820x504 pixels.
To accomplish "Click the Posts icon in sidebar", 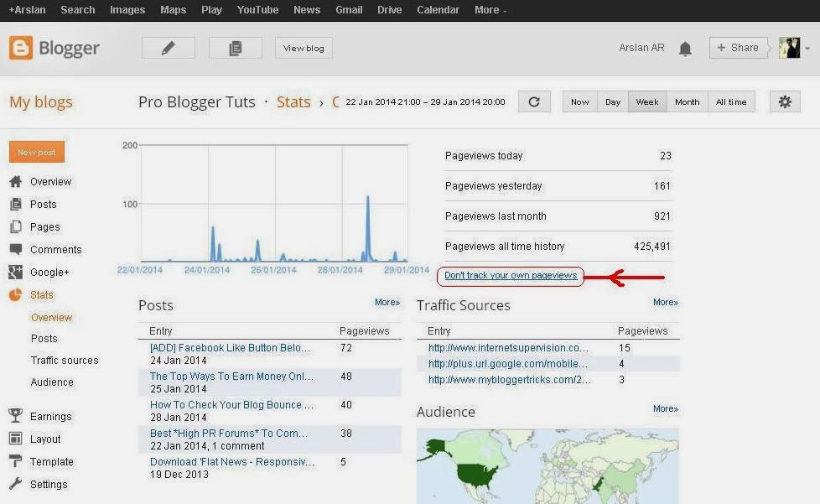I will pos(16,204).
